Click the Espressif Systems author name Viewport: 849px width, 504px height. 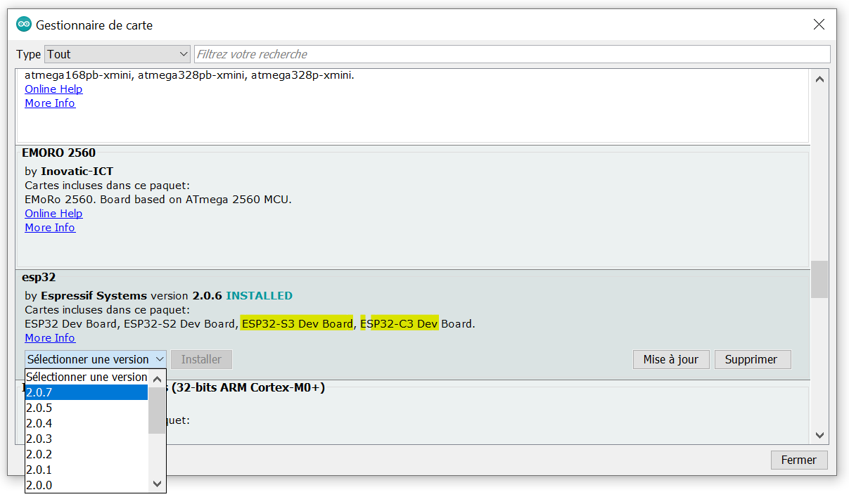point(94,296)
